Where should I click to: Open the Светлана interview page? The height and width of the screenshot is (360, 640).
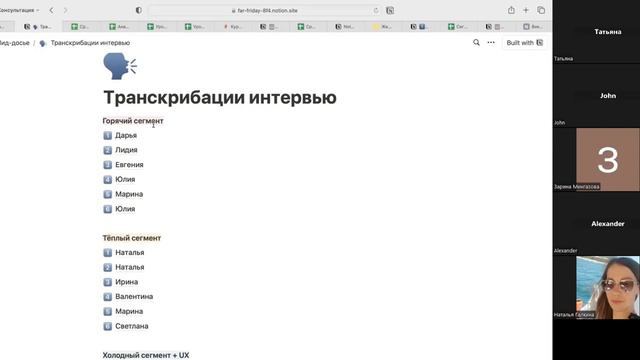[x=131, y=326]
